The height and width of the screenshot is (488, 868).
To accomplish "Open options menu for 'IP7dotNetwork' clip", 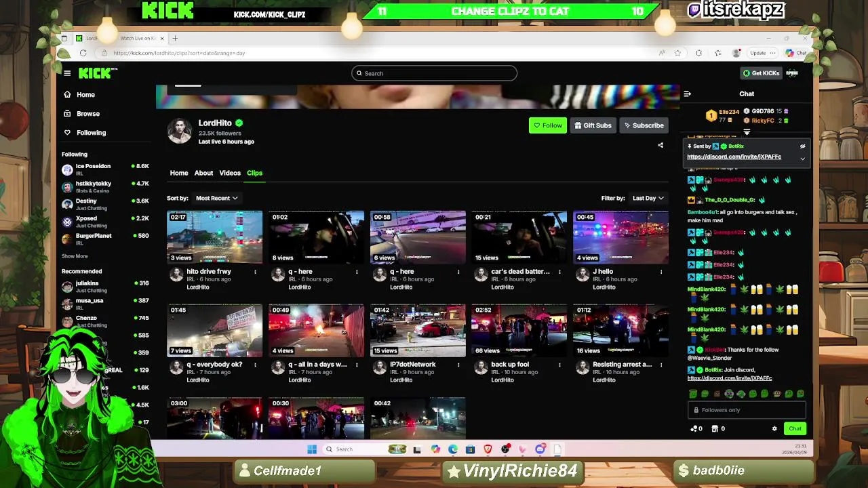I will coord(458,365).
